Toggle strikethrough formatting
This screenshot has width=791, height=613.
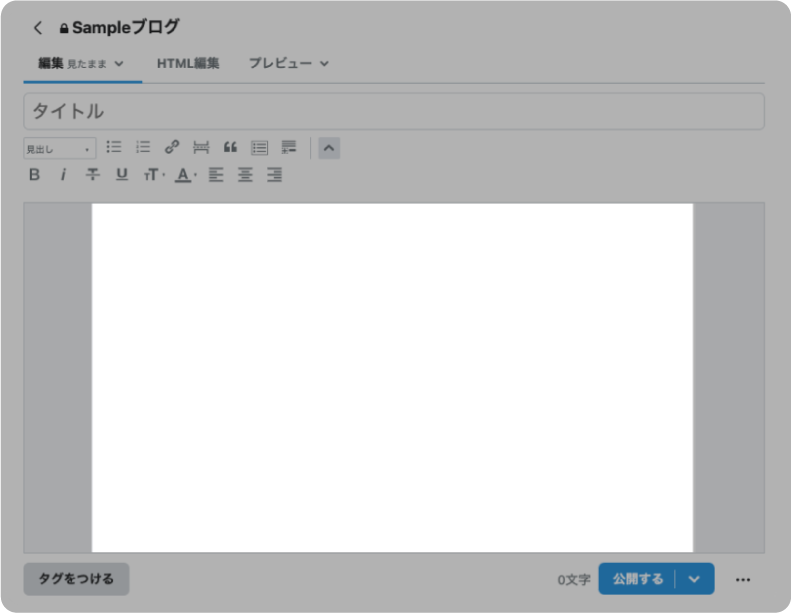(x=92, y=175)
